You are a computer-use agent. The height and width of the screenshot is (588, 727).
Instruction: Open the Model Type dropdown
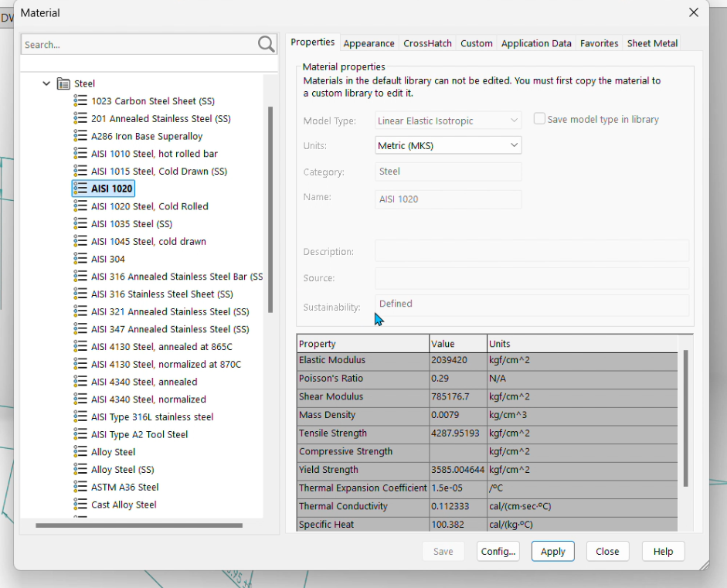click(448, 121)
